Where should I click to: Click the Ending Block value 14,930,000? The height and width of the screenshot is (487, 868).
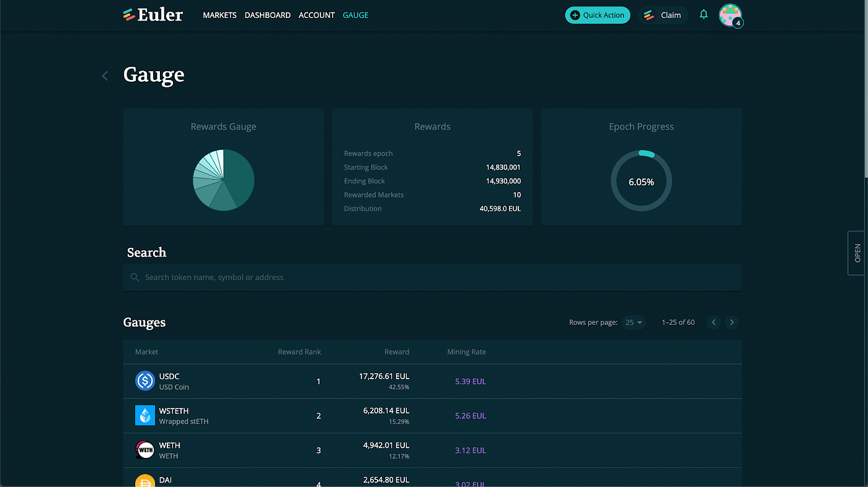[503, 181]
